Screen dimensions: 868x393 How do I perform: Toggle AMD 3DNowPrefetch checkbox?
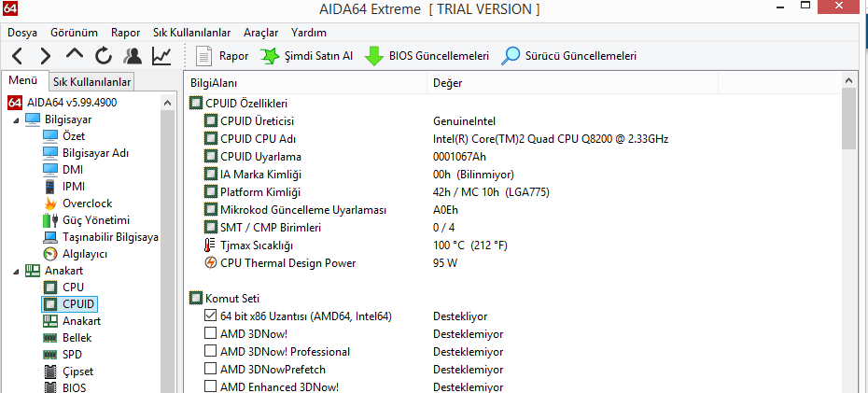210,370
